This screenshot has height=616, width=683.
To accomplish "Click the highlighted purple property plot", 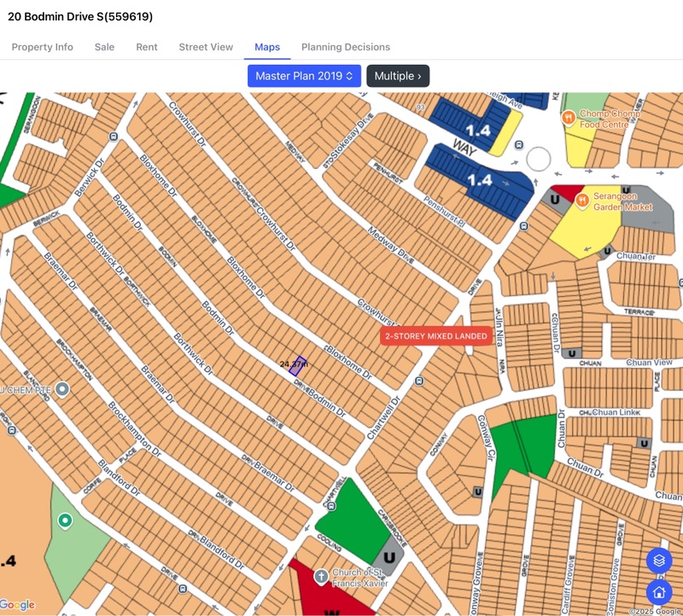I will pos(297,366).
